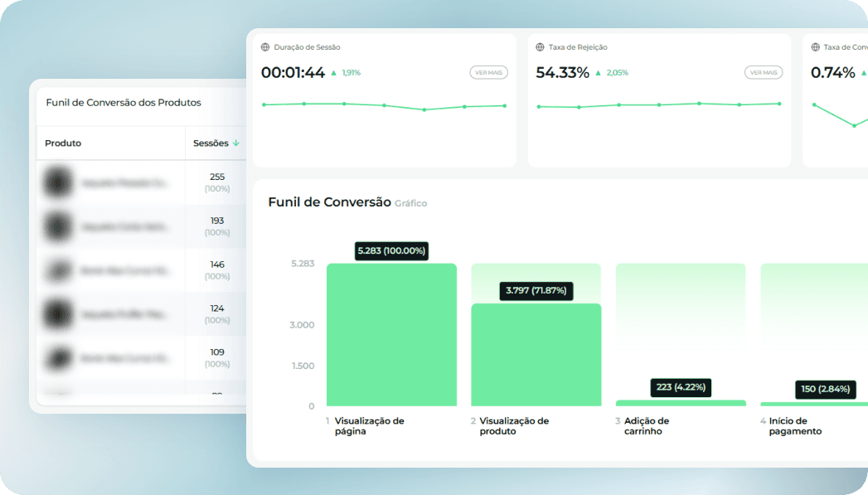Click the Visualização de página funnel bar
This screenshot has height=495, width=868.
tap(391, 336)
